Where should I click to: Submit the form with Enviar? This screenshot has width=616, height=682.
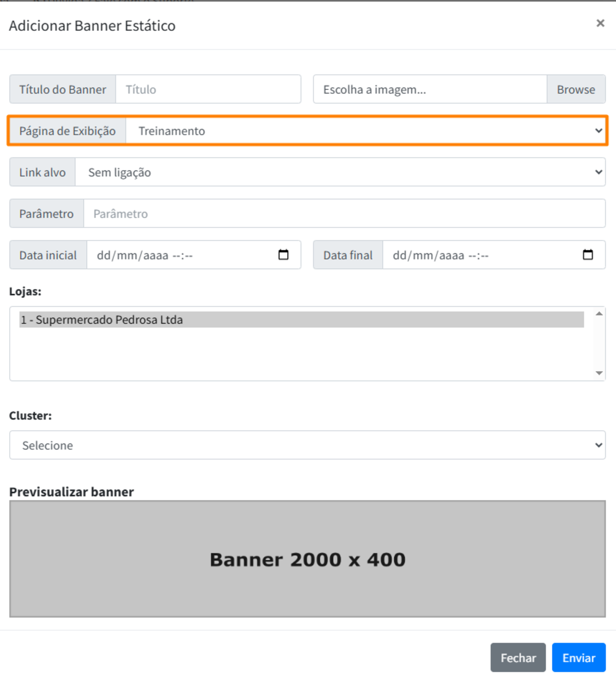click(579, 657)
